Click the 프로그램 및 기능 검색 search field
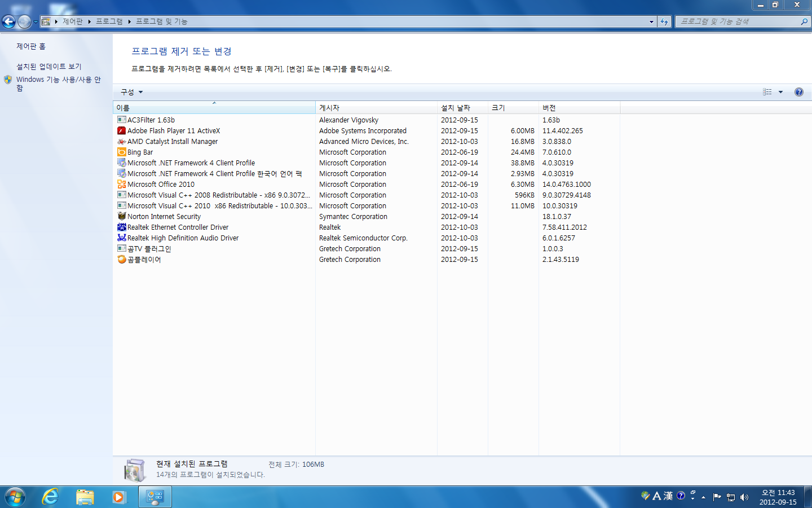 (738, 21)
